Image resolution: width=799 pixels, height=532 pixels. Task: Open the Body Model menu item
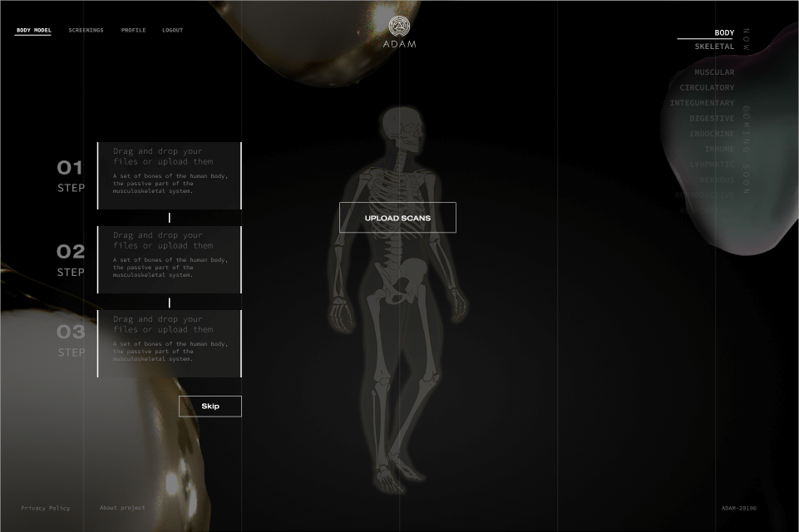(x=33, y=30)
